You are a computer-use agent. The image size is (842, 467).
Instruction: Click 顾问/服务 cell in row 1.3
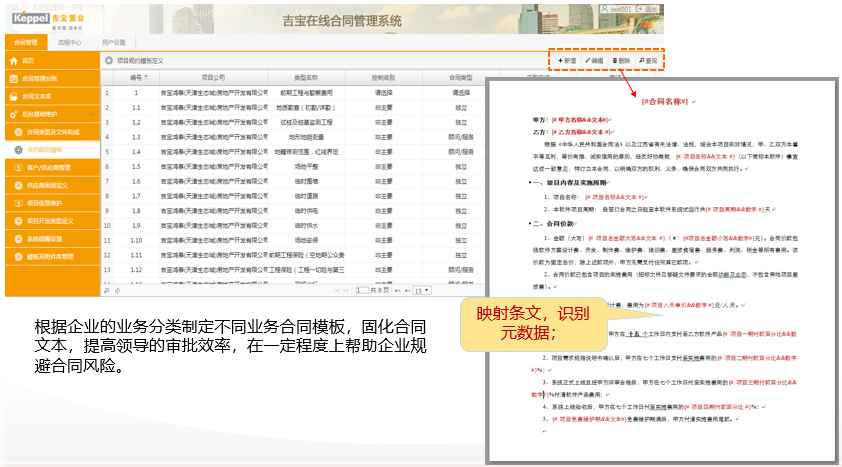pos(461,137)
